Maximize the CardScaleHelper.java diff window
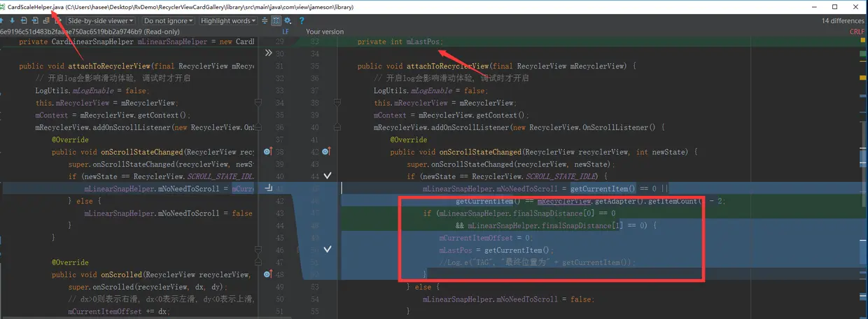Viewport: 868px width, 319px height. click(834, 7)
